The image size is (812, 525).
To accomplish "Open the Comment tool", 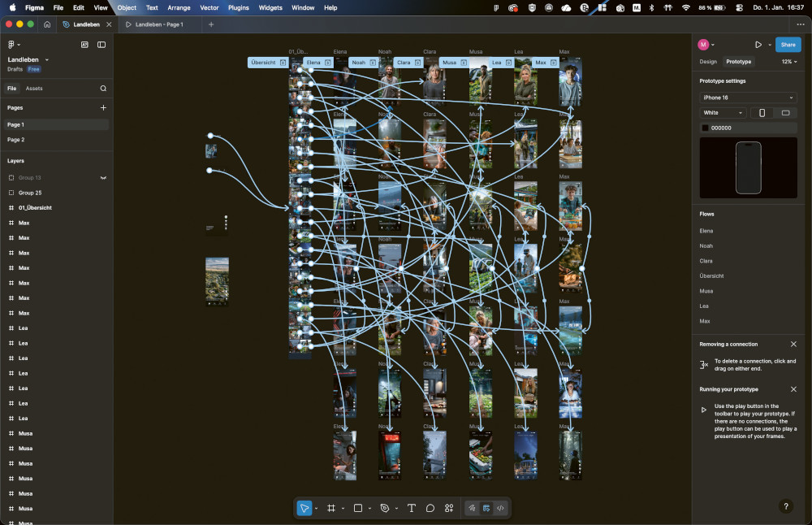I will 430,507.
